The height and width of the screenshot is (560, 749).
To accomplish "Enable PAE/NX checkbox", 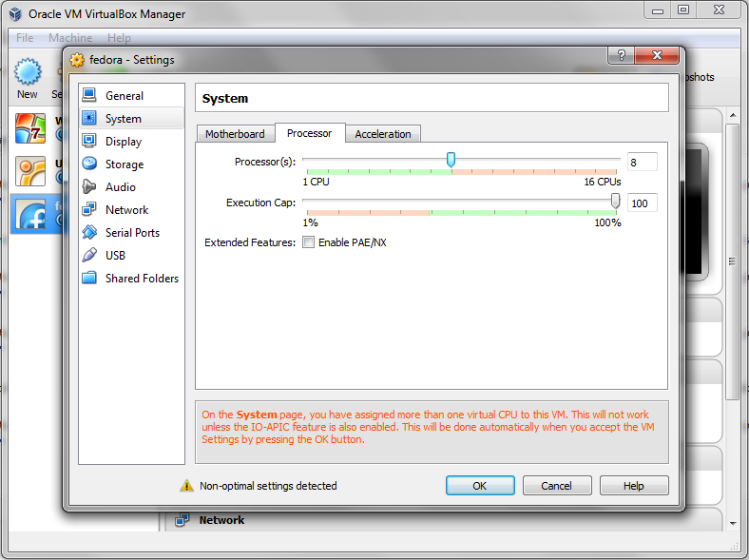I will pos(309,242).
